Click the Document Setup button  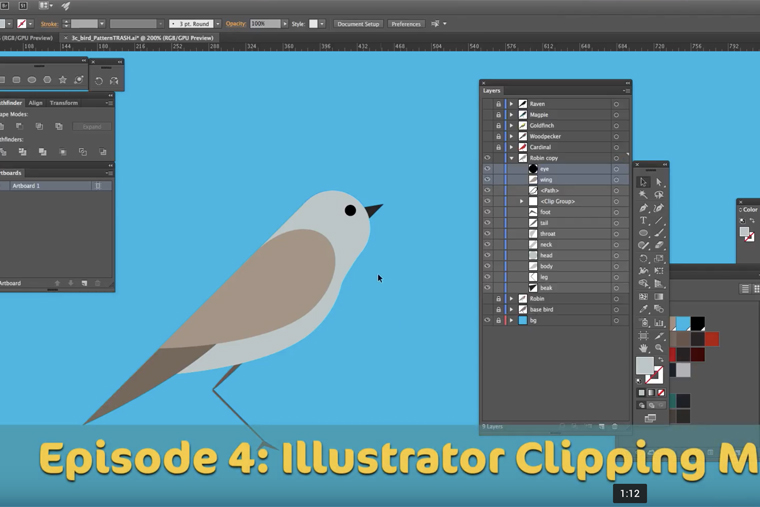(x=357, y=24)
